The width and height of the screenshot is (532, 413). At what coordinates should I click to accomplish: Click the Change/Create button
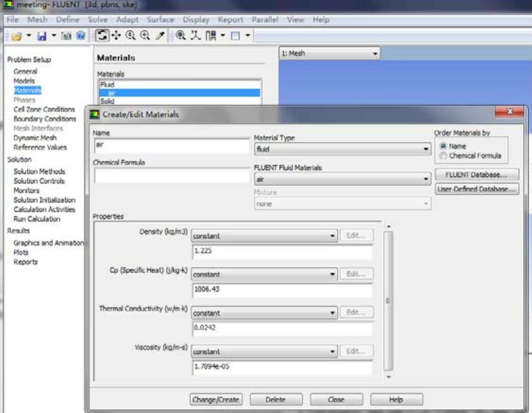point(216,400)
